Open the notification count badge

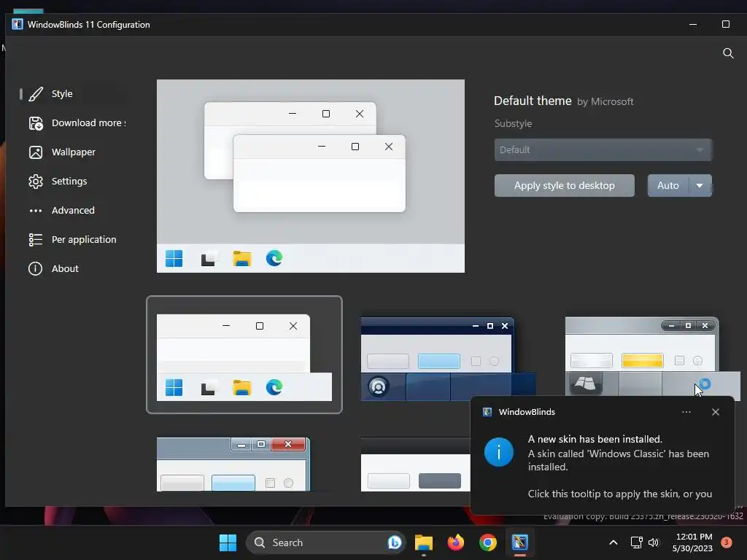[727, 542]
